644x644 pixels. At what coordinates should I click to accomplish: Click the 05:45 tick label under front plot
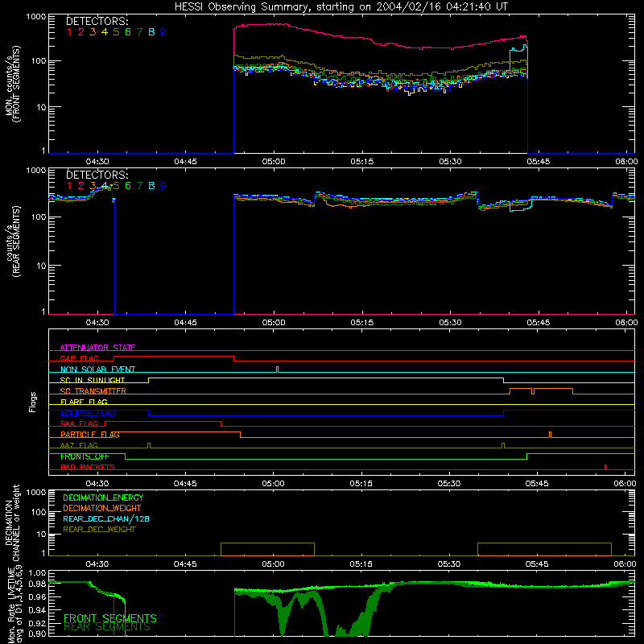coord(538,162)
